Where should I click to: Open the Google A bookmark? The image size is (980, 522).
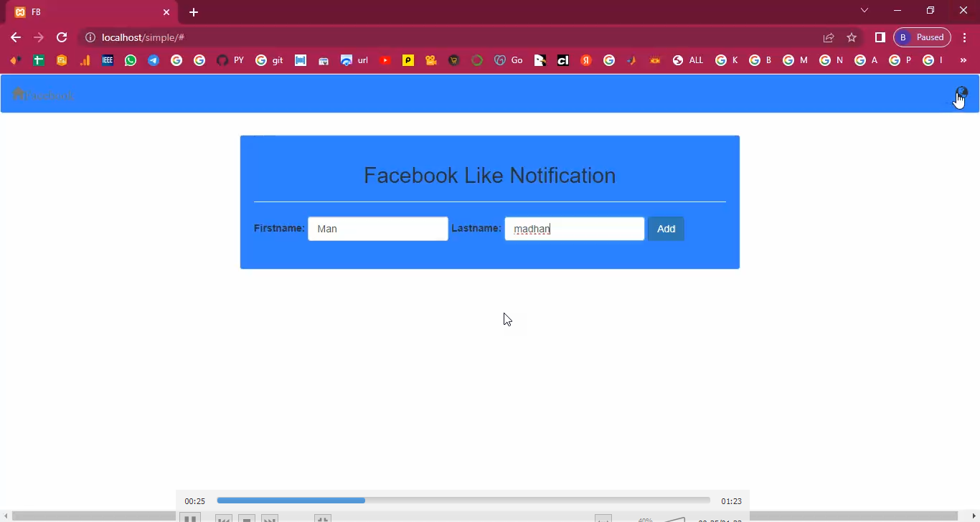[866, 60]
